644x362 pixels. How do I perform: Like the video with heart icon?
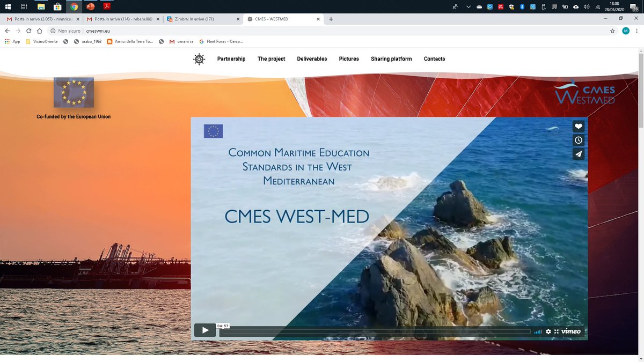[579, 127]
